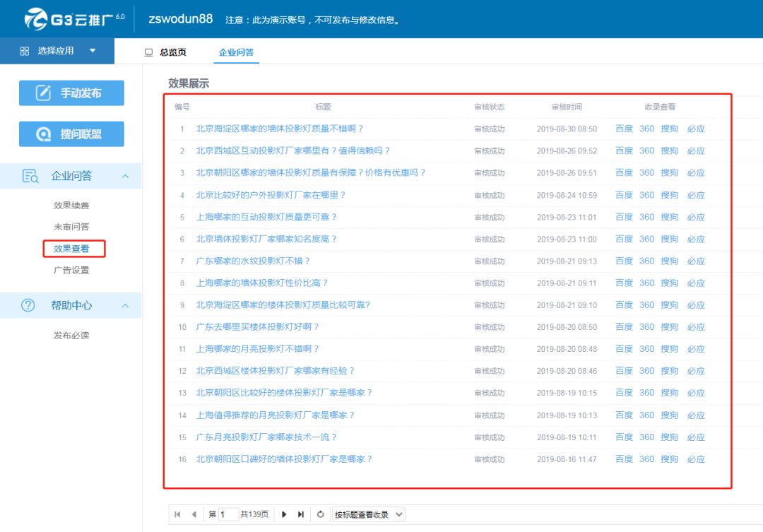Go to previous page using arrow icon

point(194,514)
